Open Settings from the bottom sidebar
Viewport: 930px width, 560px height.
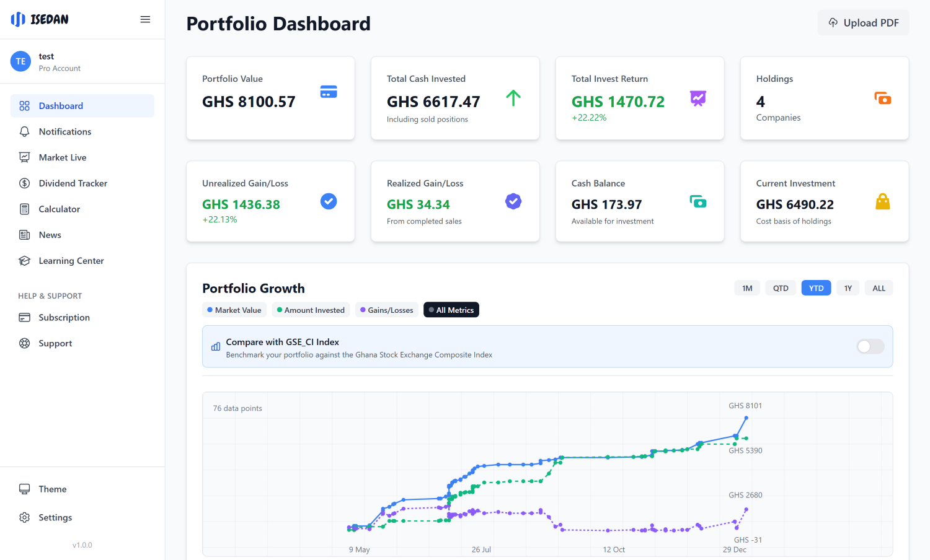[x=55, y=517]
